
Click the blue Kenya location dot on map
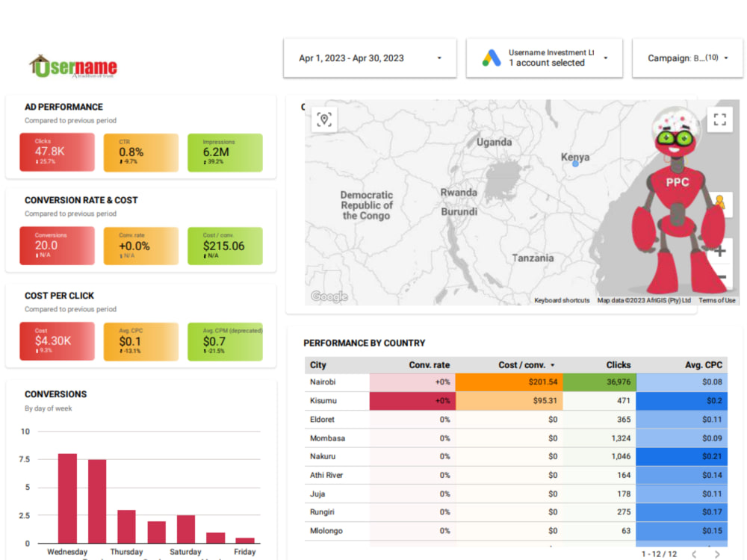pyautogui.click(x=575, y=164)
